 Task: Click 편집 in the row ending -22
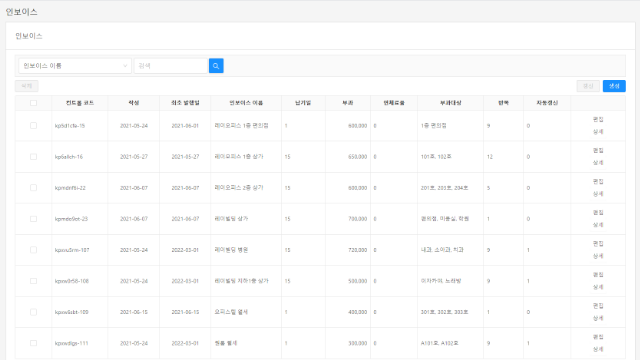(598, 182)
